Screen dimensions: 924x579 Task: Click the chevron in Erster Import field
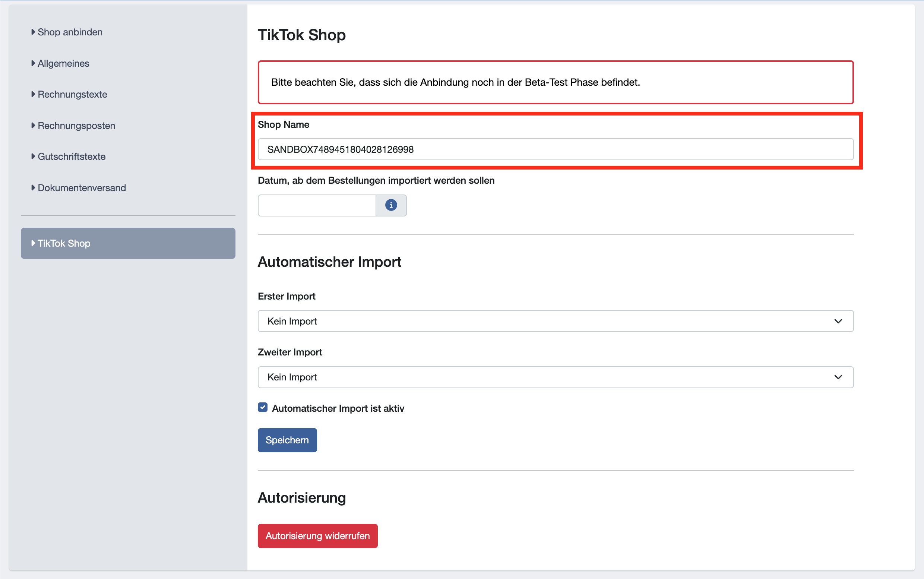(838, 321)
